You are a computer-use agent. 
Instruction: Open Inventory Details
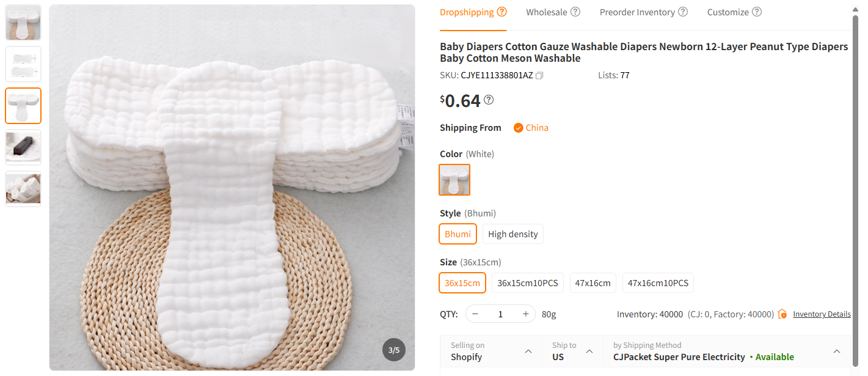(x=822, y=314)
